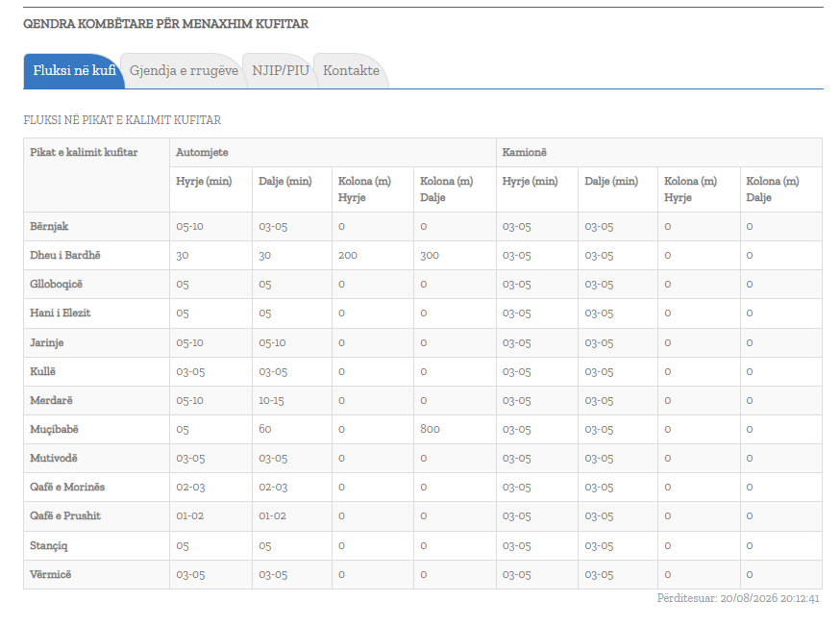The width and height of the screenshot is (840, 627).
Task: Switch to Gjendja e rrugëve tab
Action: (x=184, y=71)
